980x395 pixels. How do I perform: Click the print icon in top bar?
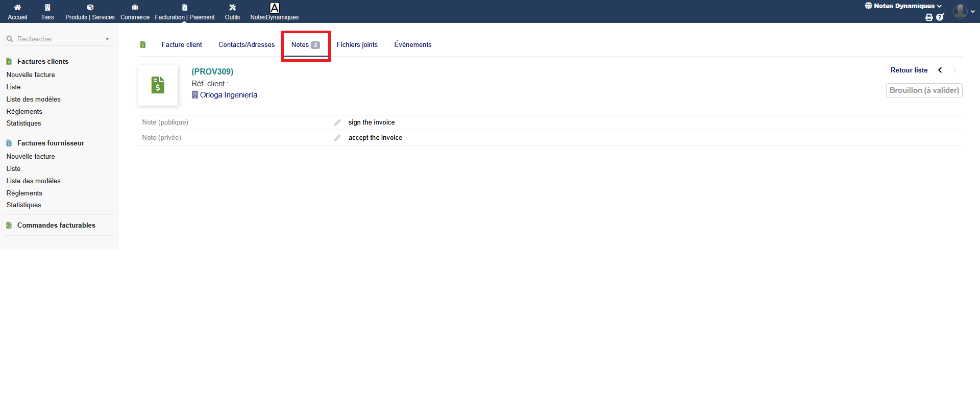[x=929, y=17]
